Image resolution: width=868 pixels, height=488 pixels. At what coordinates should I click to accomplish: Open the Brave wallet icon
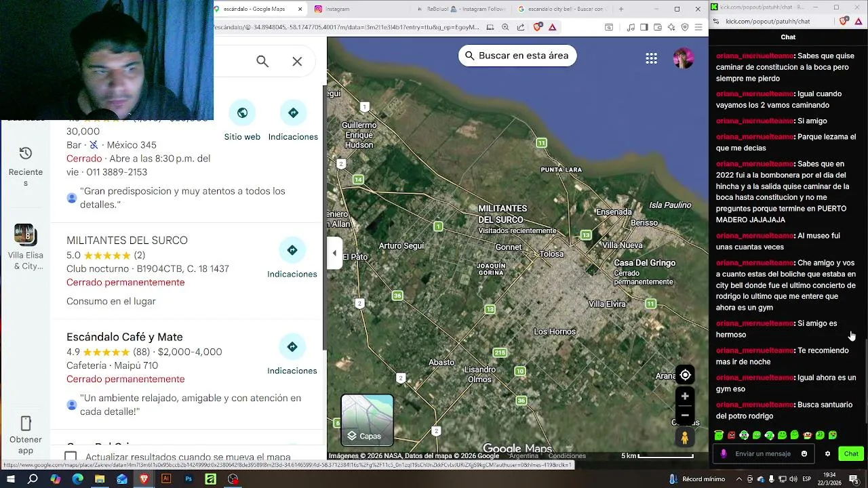[658, 27]
